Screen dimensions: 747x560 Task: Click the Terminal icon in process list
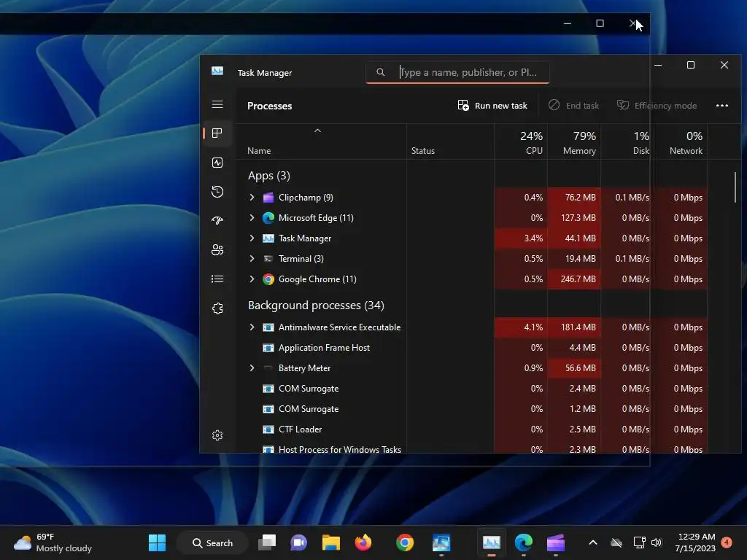268,259
